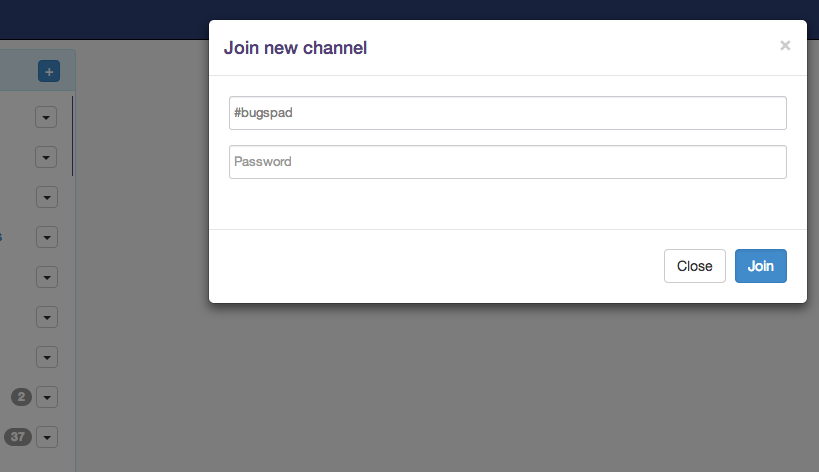This screenshot has width=819, height=472.
Task: Open the dropdown beside the 2 badge
Action: (x=47, y=397)
